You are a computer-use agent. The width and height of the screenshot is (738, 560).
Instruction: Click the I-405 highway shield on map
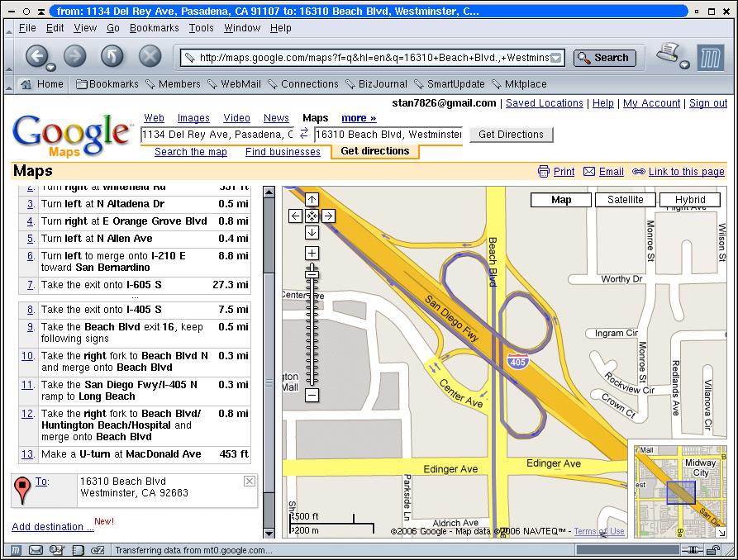click(x=517, y=362)
